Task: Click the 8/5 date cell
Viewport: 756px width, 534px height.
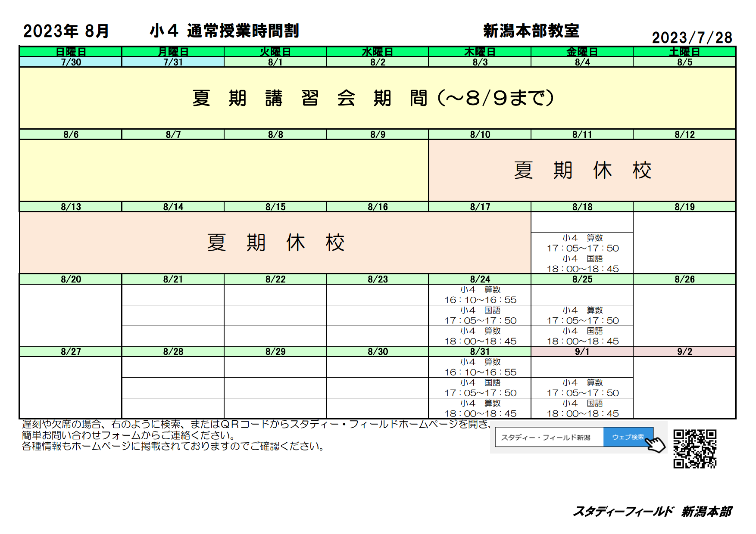Action: coord(684,62)
